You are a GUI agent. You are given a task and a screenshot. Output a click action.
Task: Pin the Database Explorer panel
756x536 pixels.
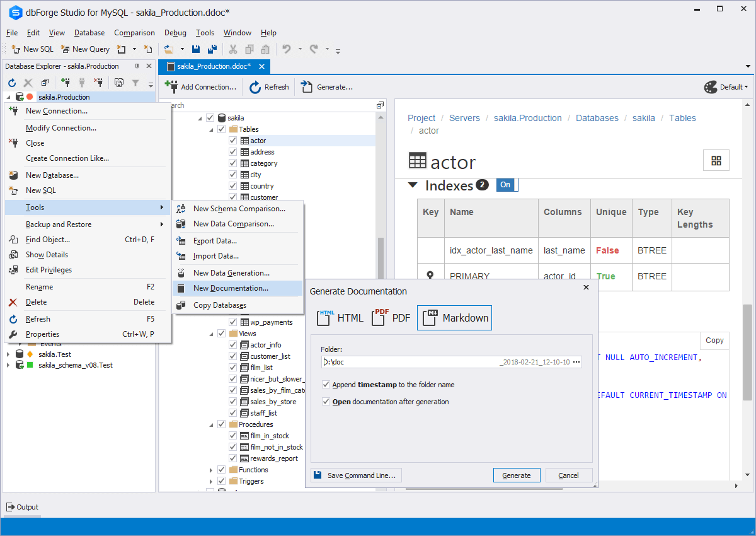137,66
